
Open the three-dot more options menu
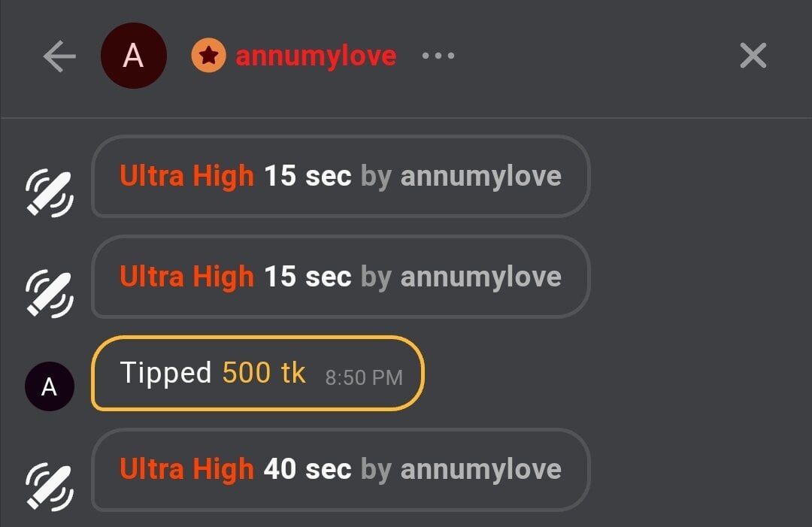[x=438, y=56]
